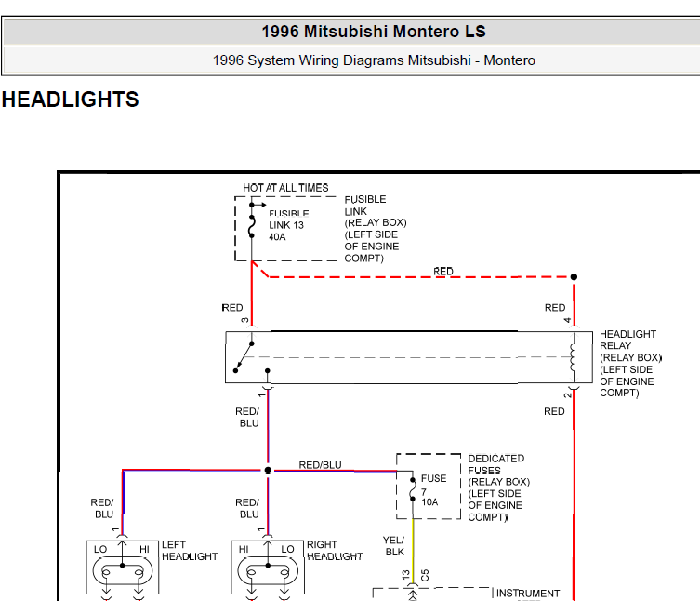The width and height of the screenshot is (700, 601).
Task: Click the RED/BLU wire splice junction dot
Action: pos(268,470)
